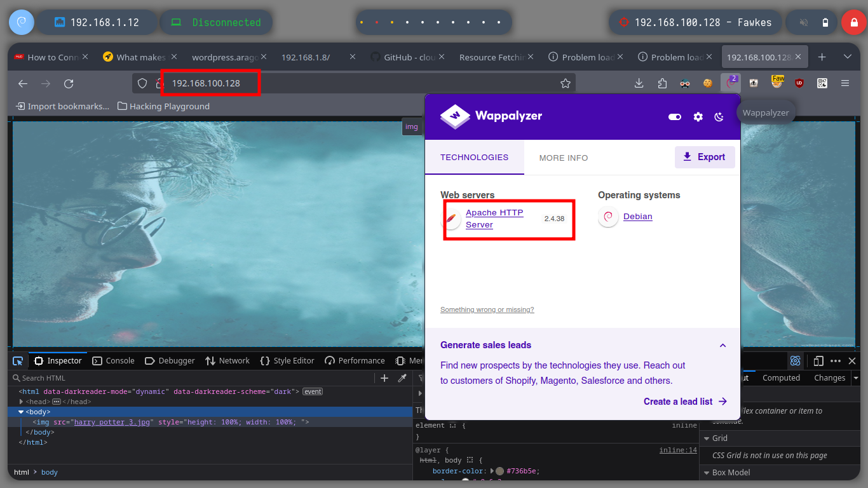This screenshot has height=488, width=868.
Task: Bookmark this page with the star icon
Action: (565, 83)
